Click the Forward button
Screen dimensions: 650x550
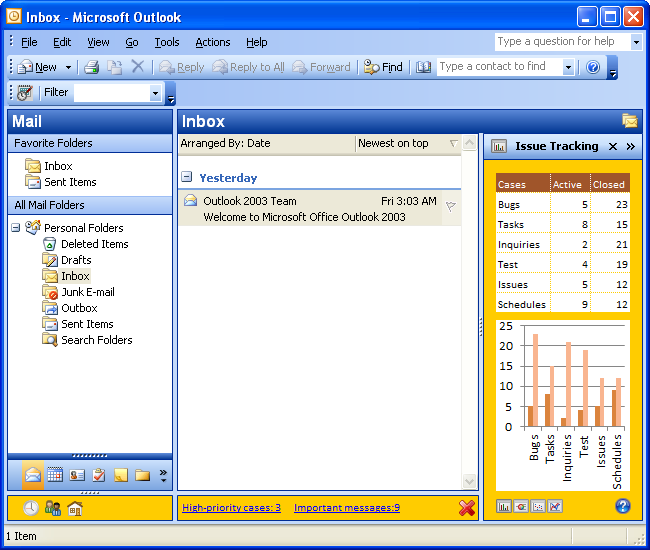tap(321, 67)
